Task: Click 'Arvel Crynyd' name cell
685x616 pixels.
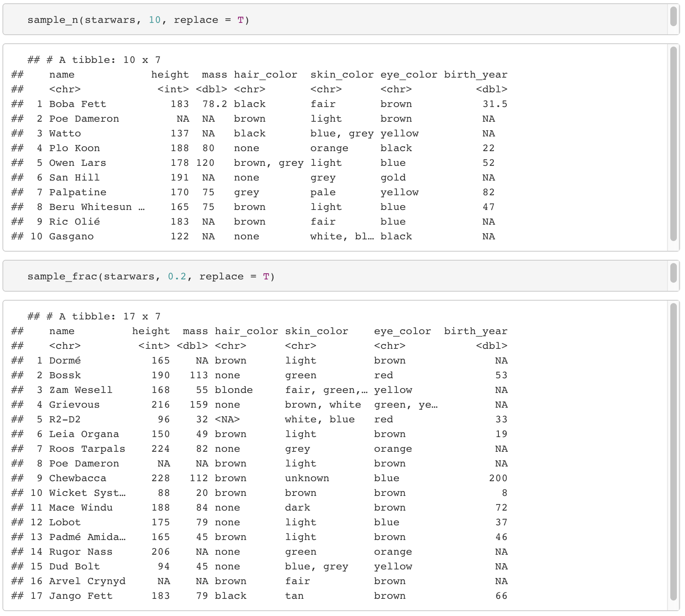Action: pyautogui.click(x=87, y=581)
